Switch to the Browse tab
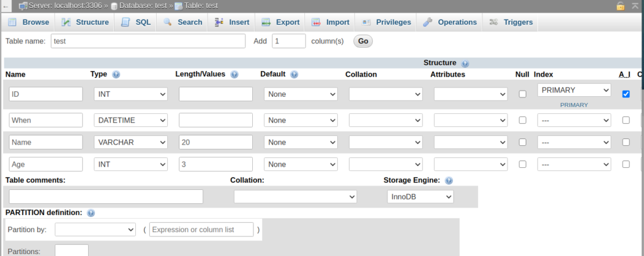This screenshot has height=256, width=644. (28, 22)
